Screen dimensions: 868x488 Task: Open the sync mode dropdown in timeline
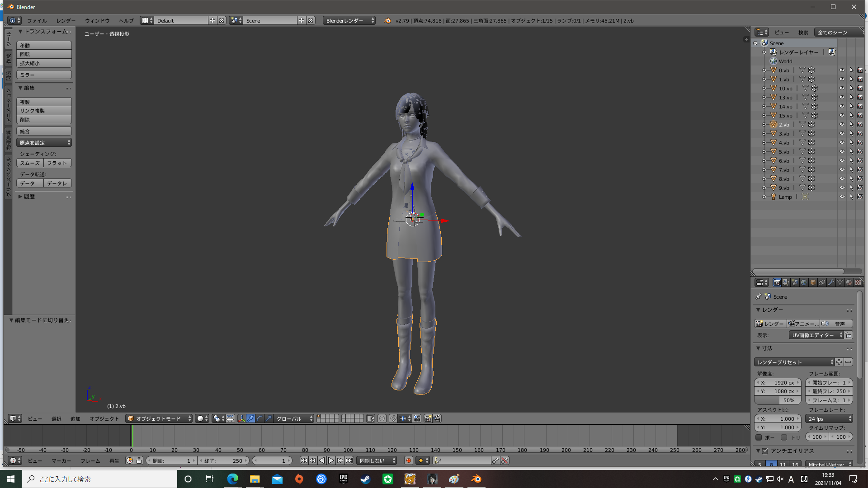pyautogui.click(x=377, y=460)
